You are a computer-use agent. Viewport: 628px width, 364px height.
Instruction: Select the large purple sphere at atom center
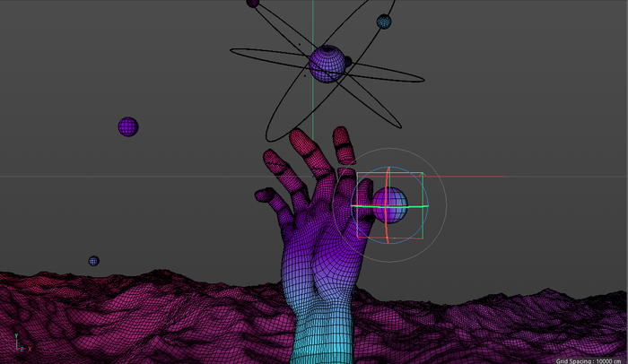pyautogui.click(x=326, y=65)
